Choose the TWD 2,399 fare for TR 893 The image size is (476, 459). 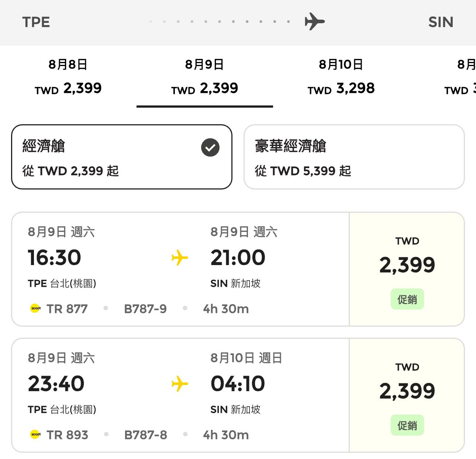point(407,390)
